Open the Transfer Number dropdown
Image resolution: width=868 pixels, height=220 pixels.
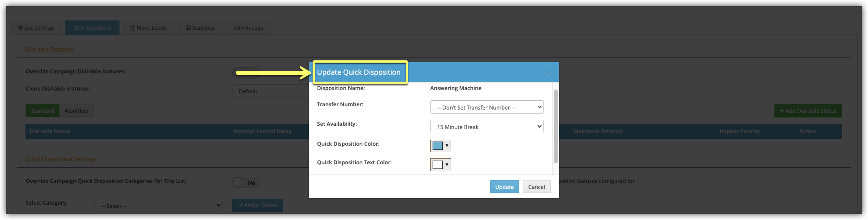(x=486, y=107)
